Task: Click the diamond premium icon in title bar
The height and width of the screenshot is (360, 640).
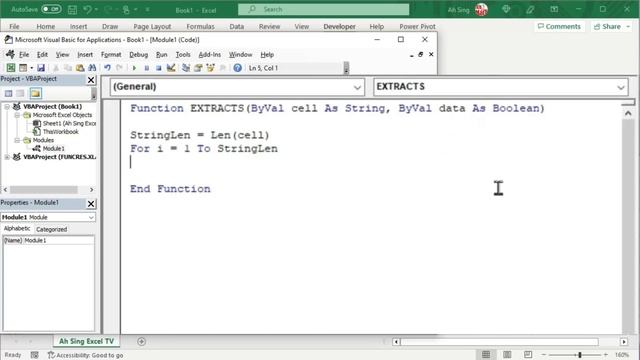Action: point(506,9)
